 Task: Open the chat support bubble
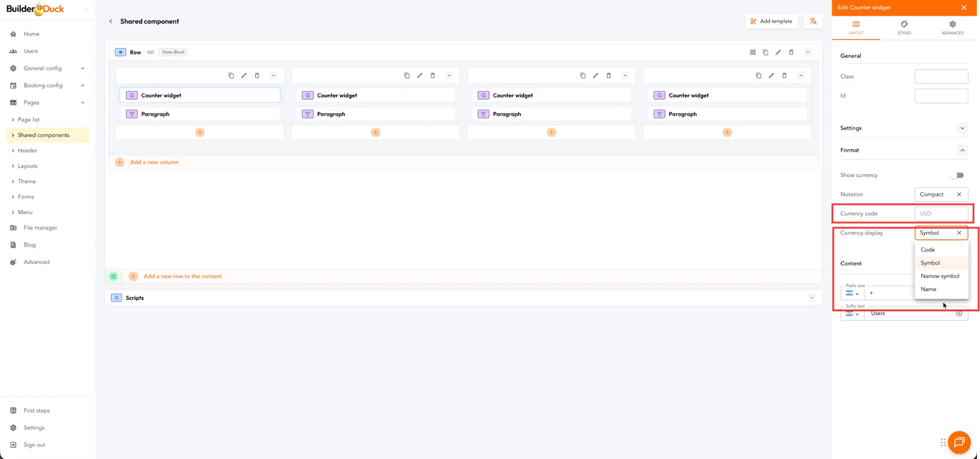click(x=959, y=442)
